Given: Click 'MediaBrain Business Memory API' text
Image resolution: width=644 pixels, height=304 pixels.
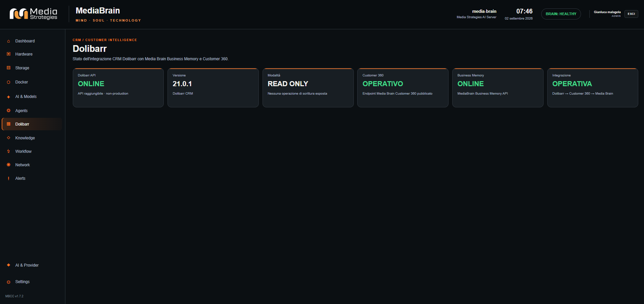Looking at the screenshot, I should click(x=483, y=94).
